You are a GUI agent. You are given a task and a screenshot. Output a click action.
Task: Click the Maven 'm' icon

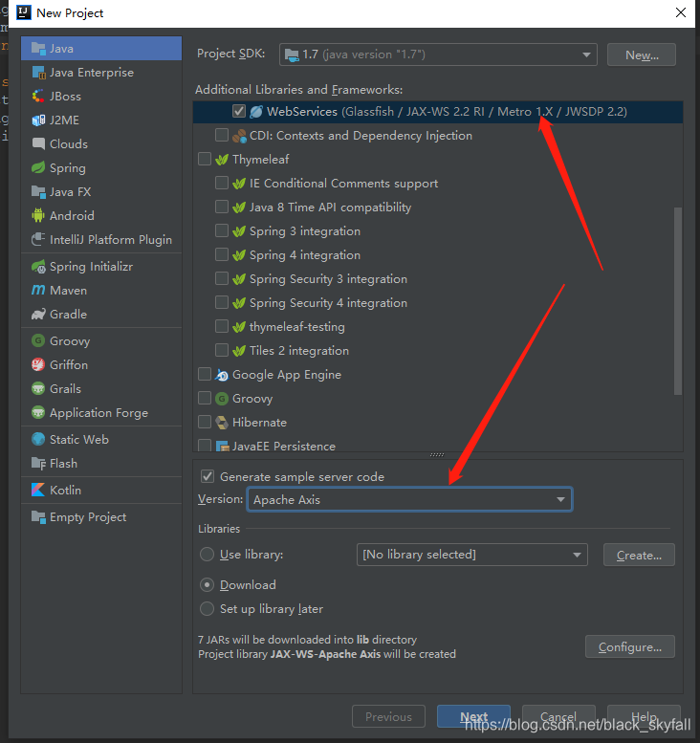38,290
